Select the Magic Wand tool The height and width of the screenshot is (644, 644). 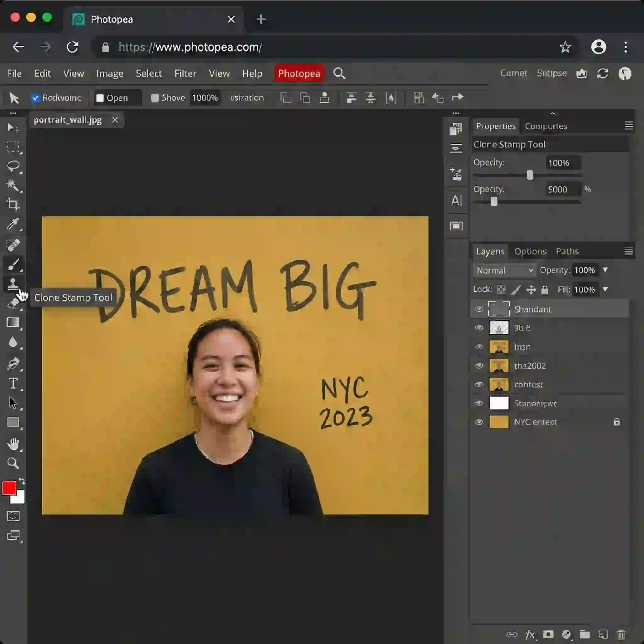point(13,185)
